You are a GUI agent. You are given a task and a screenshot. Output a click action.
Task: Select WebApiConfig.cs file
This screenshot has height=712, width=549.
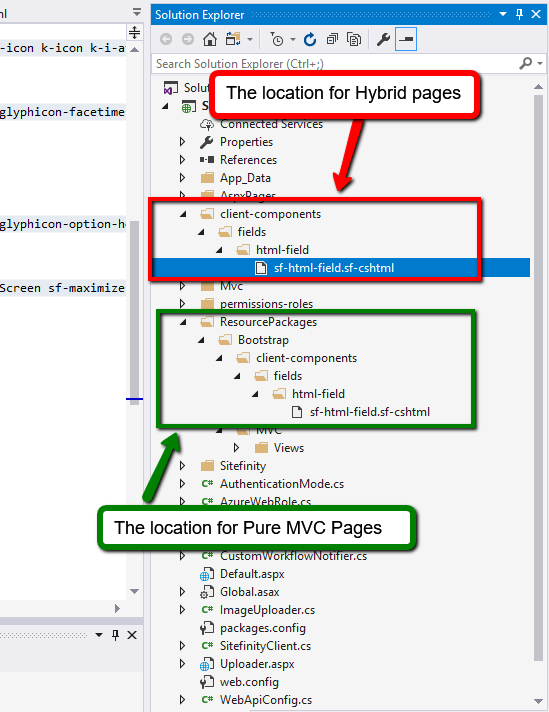click(266, 700)
